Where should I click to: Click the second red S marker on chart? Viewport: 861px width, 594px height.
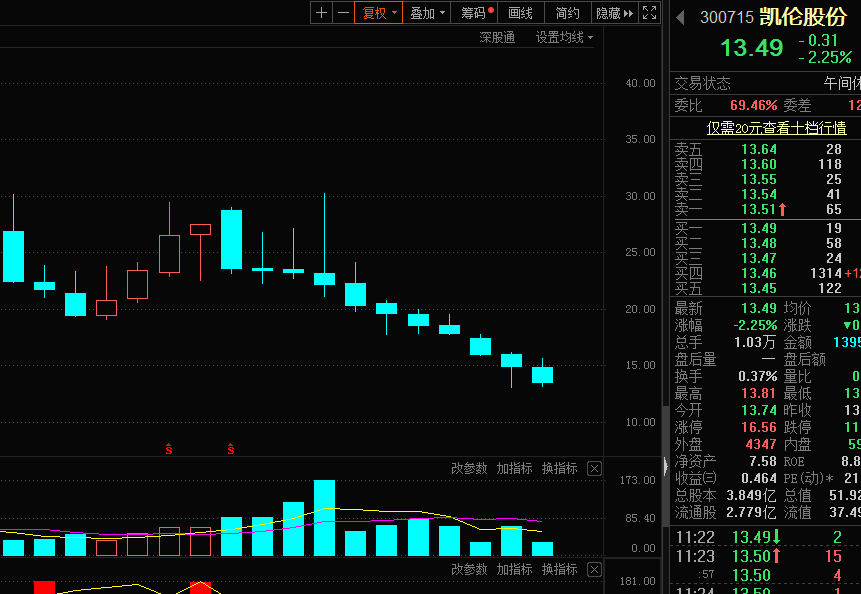231,449
